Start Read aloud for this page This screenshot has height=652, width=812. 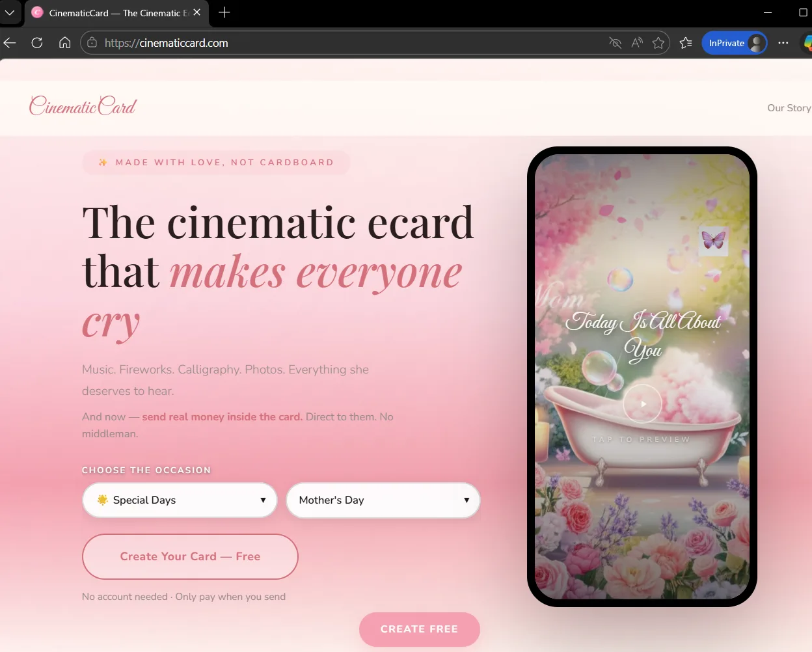click(x=636, y=42)
